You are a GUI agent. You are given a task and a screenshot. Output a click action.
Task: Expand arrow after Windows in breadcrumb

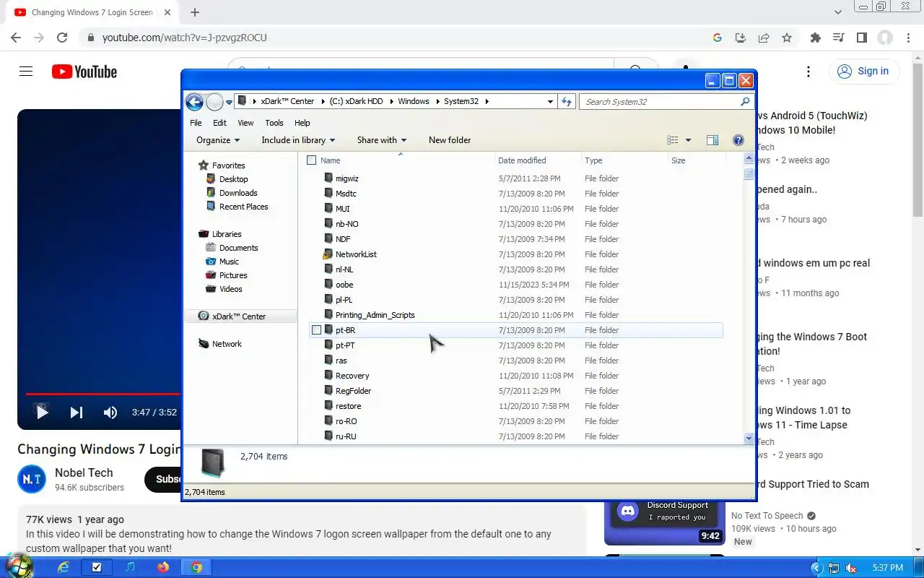(437, 102)
